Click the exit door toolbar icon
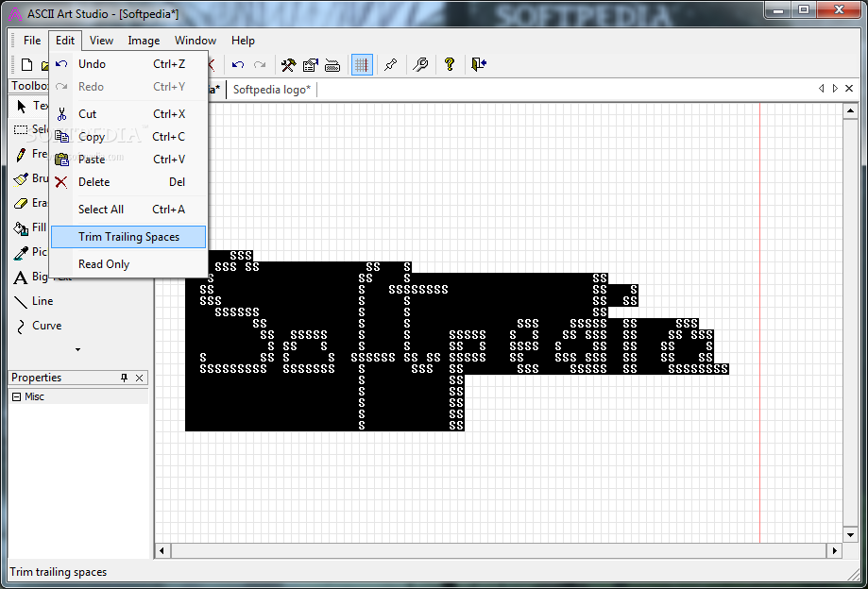Screen dimensions: 868x589 (479, 65)
